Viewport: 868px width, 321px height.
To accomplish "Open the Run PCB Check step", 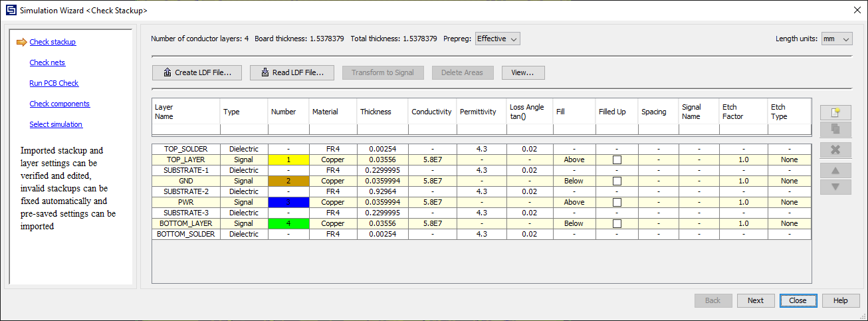I will point(54,83).
